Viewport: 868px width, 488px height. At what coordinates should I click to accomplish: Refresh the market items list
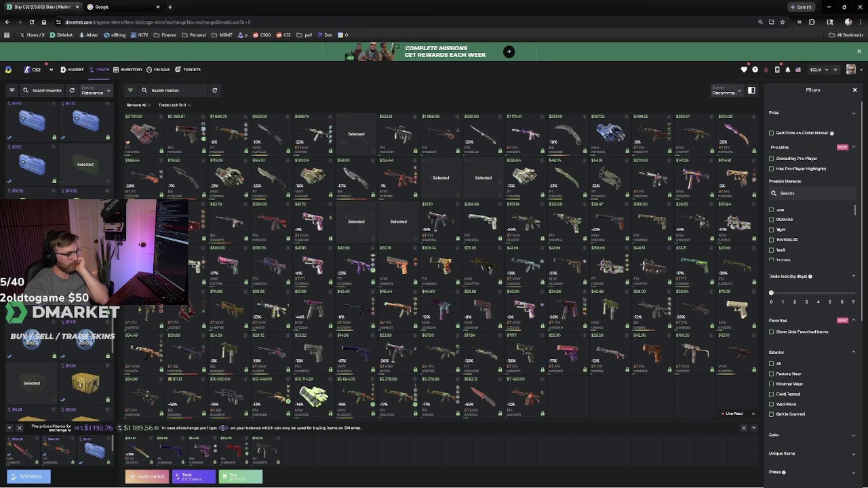coord(214,90)
